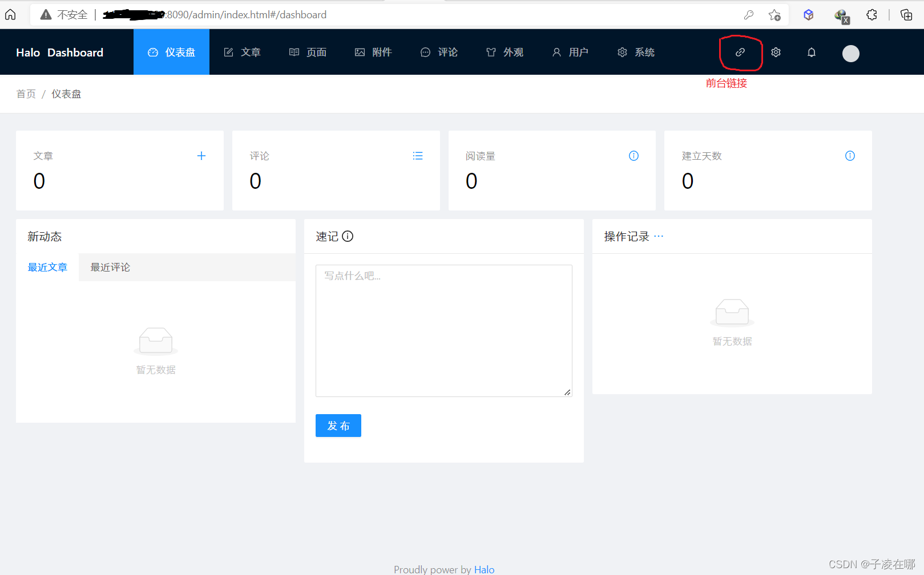Open the 评论 menu

pyautogui.click(x=439, y=52)
